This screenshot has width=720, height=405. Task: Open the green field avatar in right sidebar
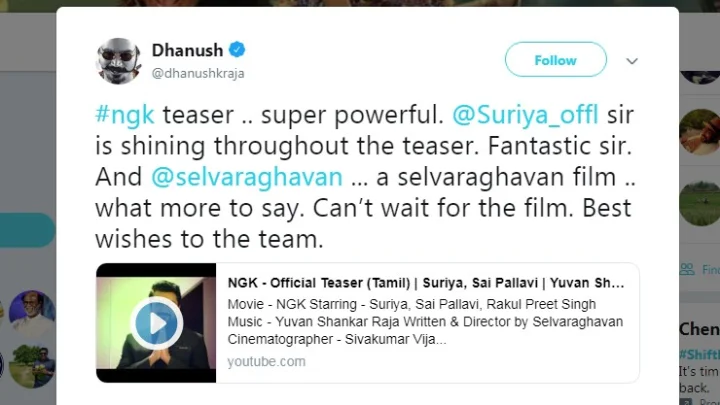(x=698, y=203)
